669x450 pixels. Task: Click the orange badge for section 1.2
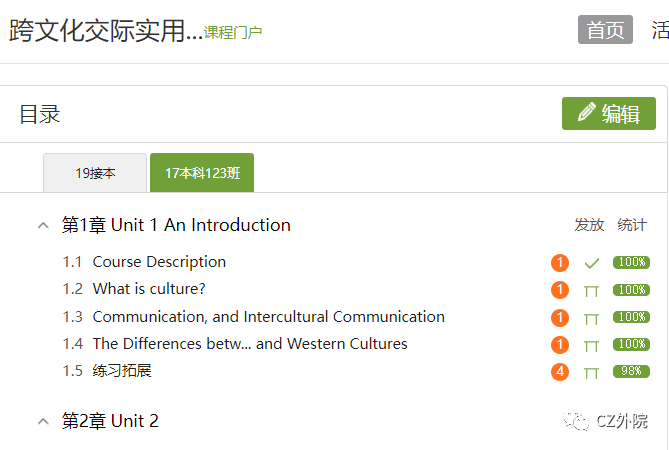click(x=560, y=290)
